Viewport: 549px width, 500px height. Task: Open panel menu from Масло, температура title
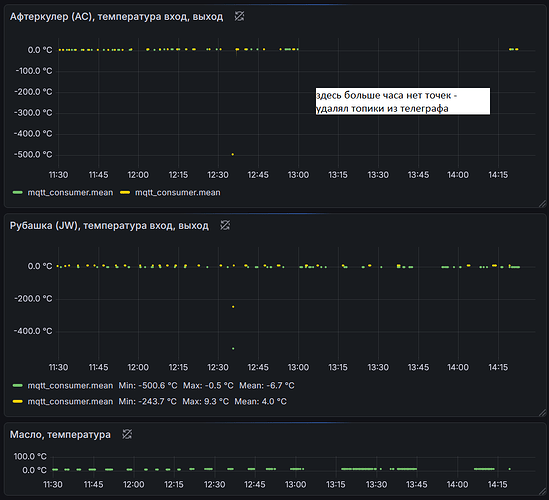click(x=60, y=435)
